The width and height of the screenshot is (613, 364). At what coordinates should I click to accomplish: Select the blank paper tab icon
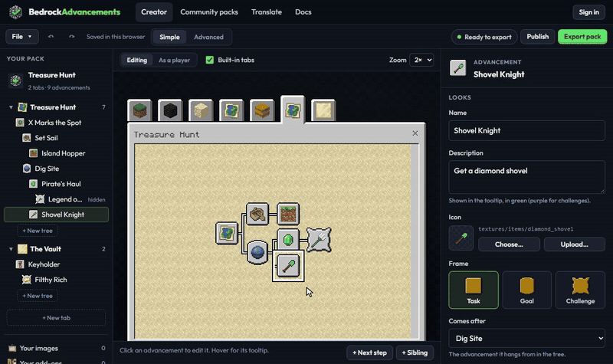tap(323, 110)
